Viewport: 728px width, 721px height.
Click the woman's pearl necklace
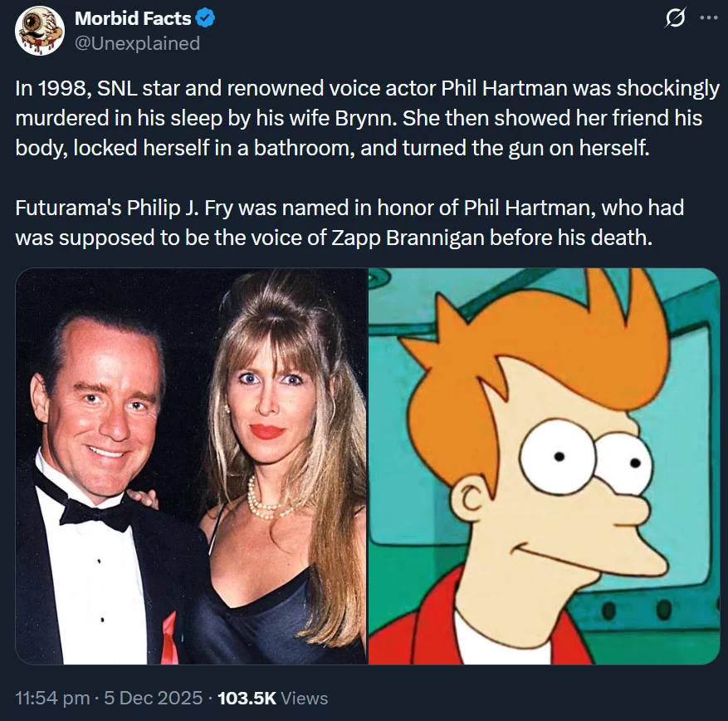(x=268, y=502)
